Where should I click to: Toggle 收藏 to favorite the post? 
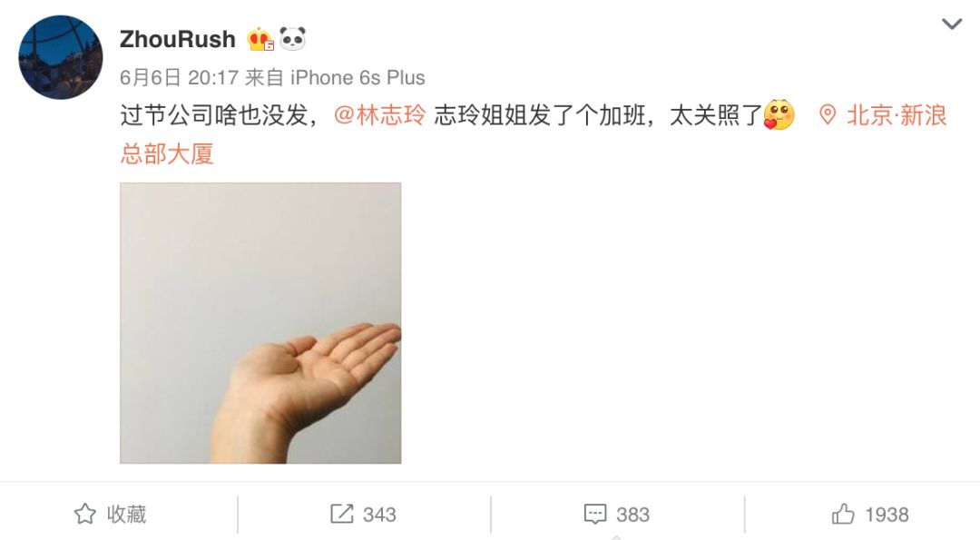pos(110,515)
